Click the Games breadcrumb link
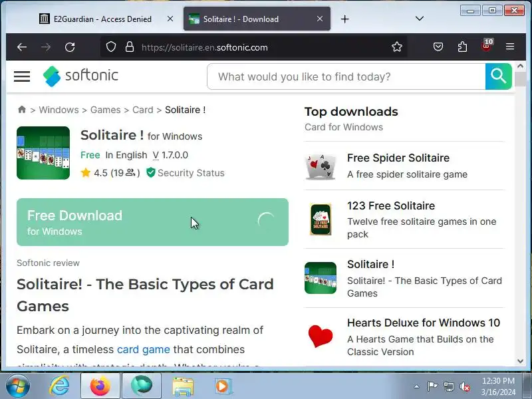 point(105,110)
